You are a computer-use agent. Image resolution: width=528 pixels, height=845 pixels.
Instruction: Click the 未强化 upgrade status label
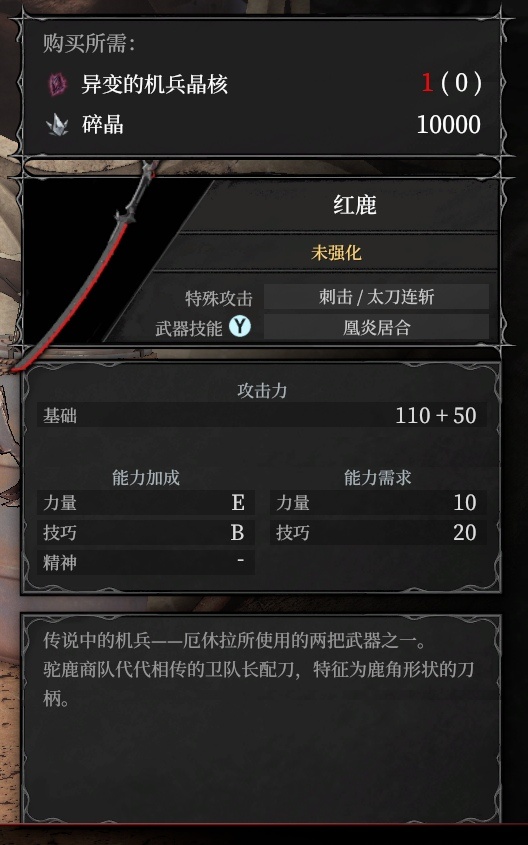click(x=336, y=252)
